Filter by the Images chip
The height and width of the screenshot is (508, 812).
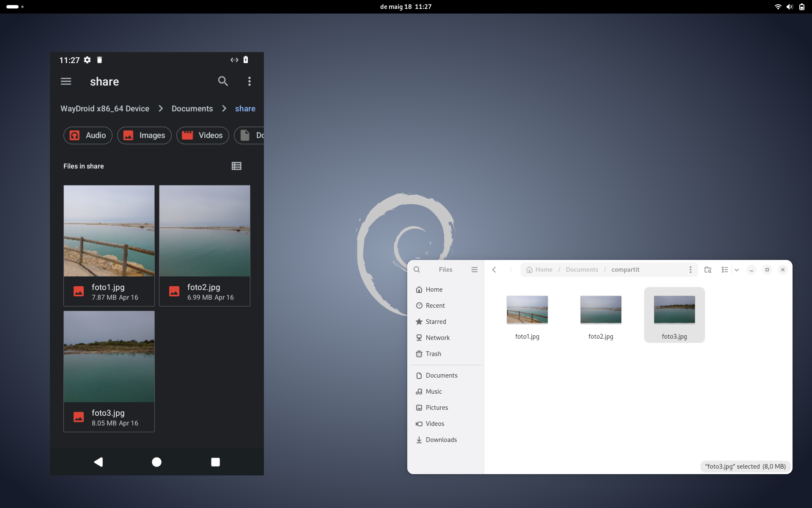click(144, 135)
